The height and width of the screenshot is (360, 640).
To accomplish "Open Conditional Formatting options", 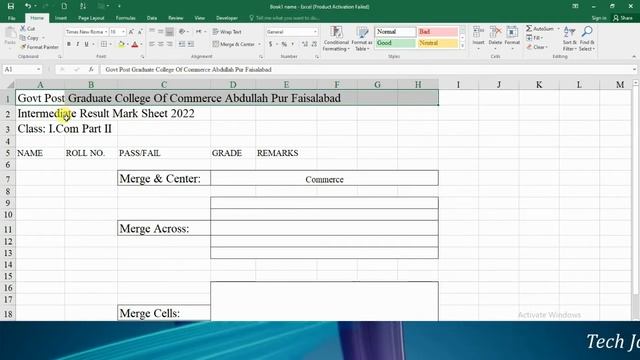I will pos(336,38).
